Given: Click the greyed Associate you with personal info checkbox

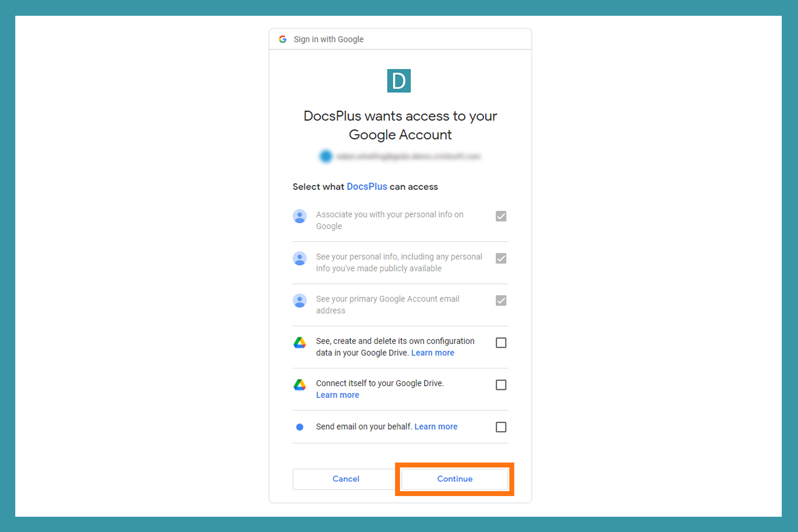Looking at the screenshot, I should tap(501, 216).
